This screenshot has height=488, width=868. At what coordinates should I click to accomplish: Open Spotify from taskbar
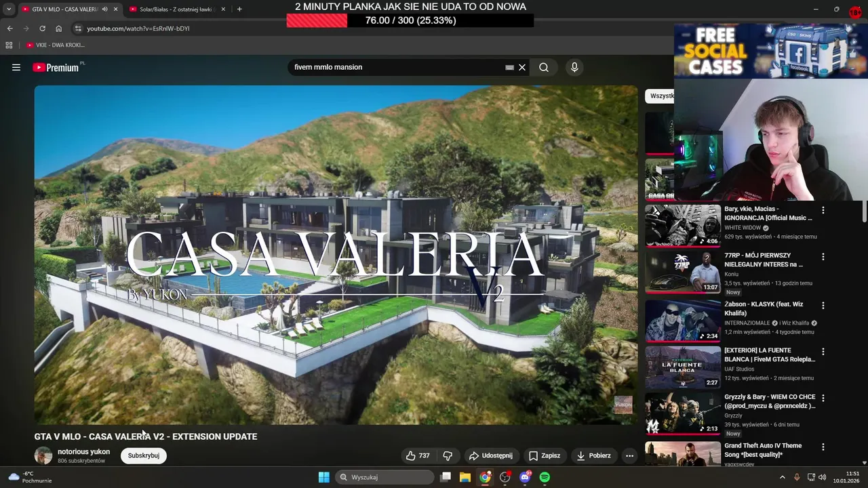click(545, 477)
